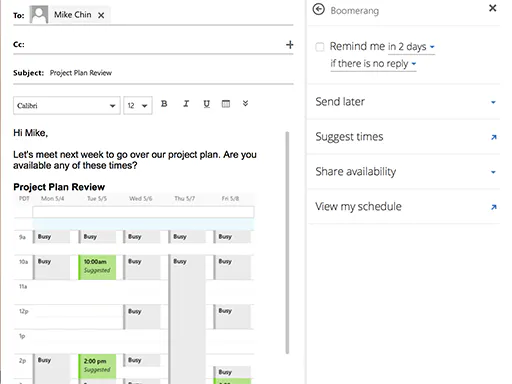512x384 pixels.
Task: Click Mike Chin's contact avatar
Action: click(x=39, y=14)
